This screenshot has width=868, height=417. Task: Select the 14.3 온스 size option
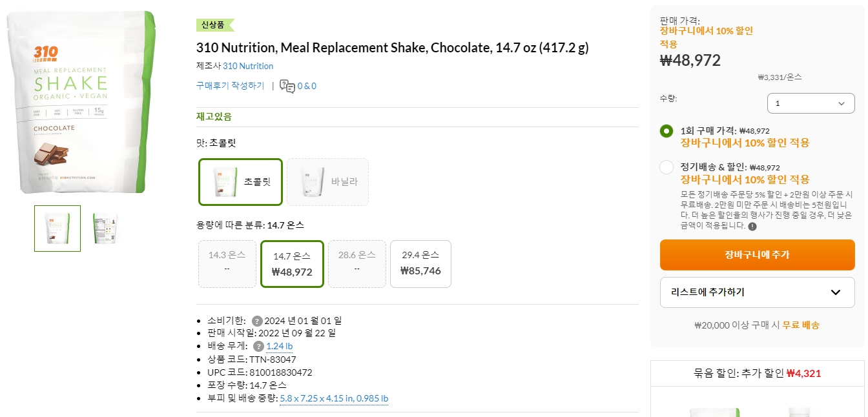click(x=227, y=263)
